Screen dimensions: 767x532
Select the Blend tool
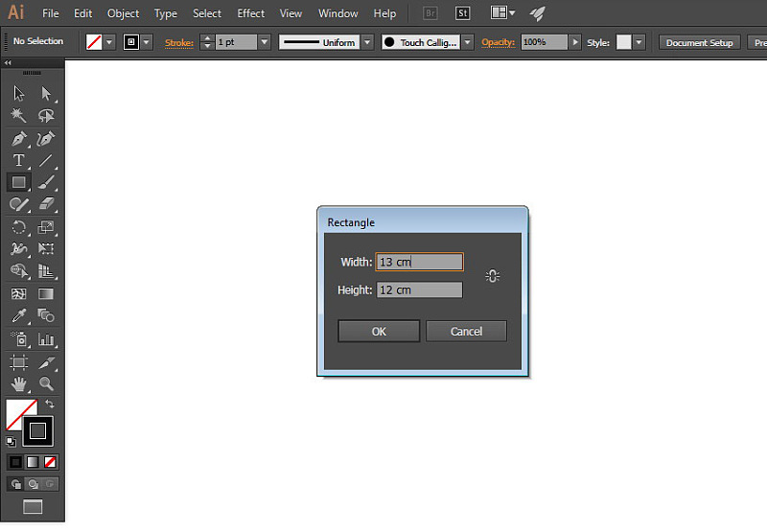point(46,315)
